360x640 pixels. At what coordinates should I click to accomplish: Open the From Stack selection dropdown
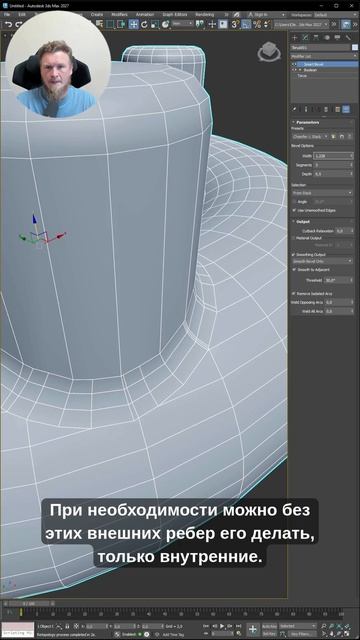[x=322, y=193]
